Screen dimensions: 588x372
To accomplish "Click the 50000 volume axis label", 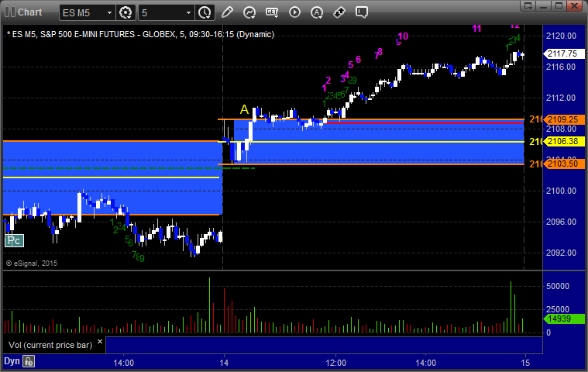I will (x=558, y=286).
